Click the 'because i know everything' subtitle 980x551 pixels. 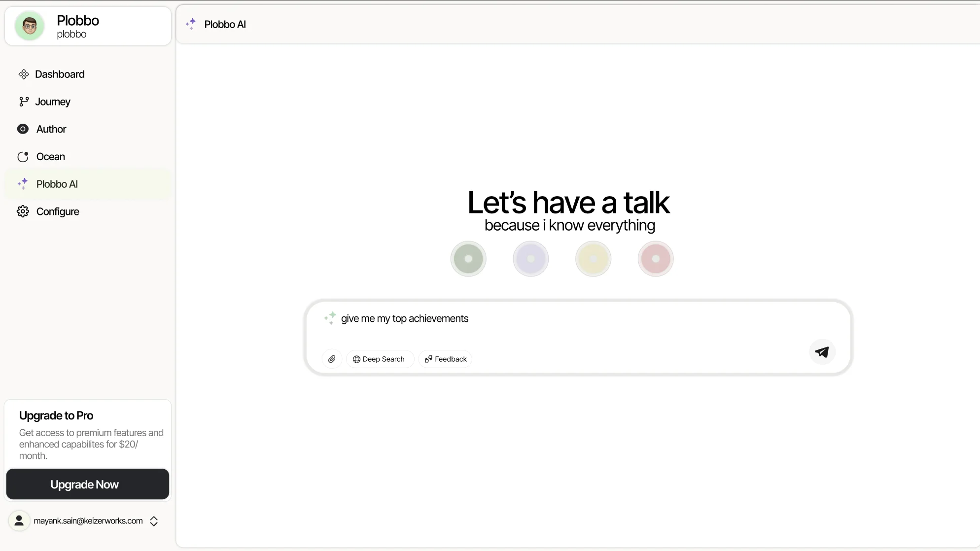(570, 225)
